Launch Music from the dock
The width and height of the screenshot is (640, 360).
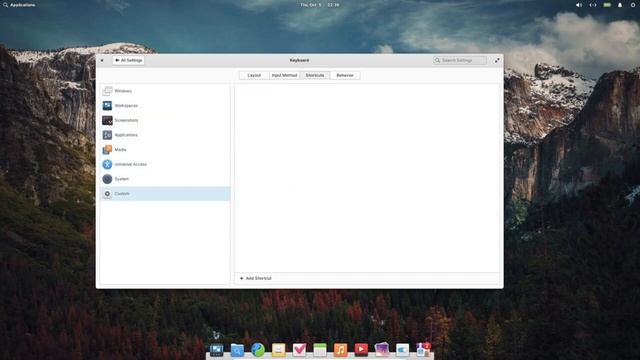click(340, 349)
